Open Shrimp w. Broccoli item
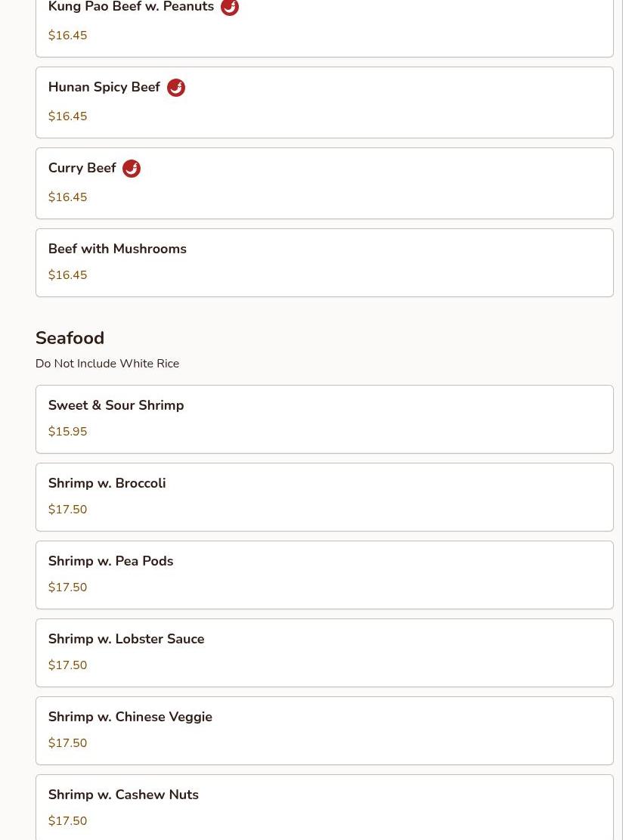This screenshot has width=638, height=840. click(324, 497)
